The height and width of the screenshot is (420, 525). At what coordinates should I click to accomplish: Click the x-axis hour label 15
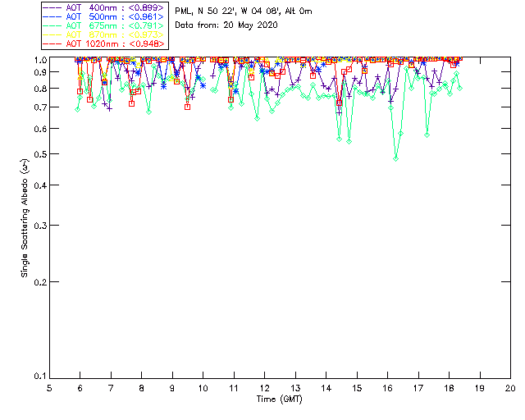point(357,388)
